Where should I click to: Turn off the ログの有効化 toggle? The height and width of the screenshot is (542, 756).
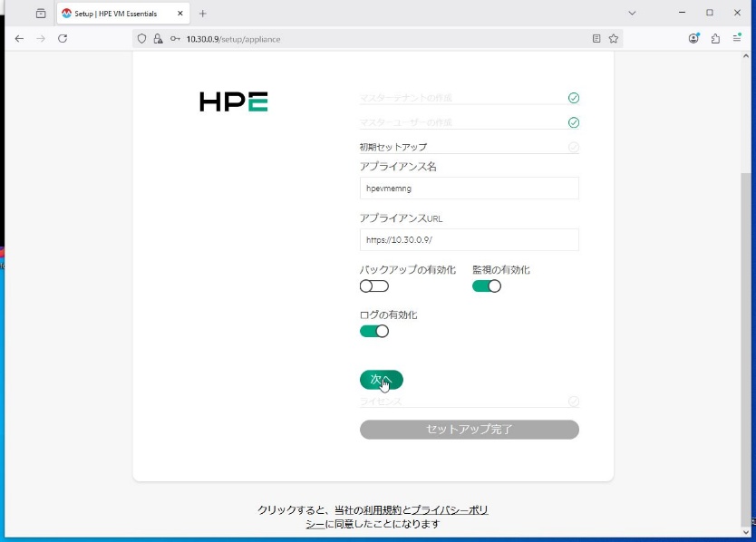373,331
